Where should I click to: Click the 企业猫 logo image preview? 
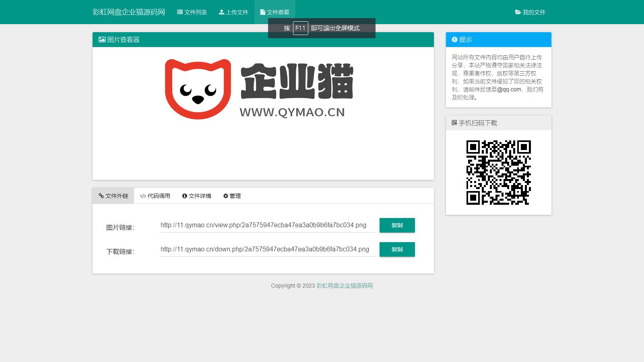click(259, 89)
